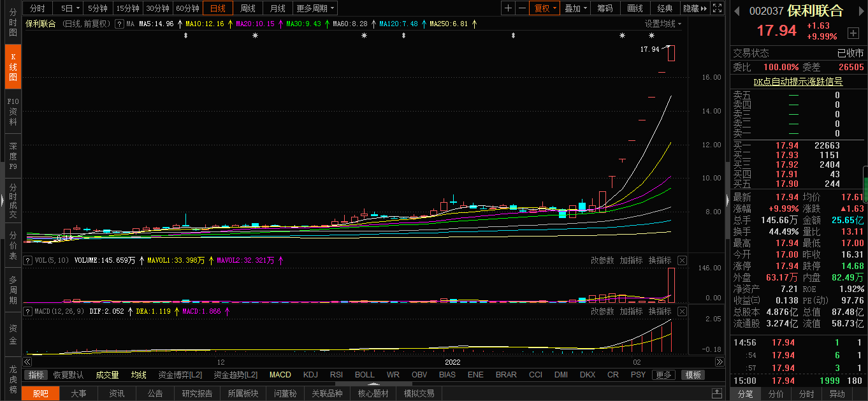Expand the 更多周期 period dropdown

(x=315, y=8)
